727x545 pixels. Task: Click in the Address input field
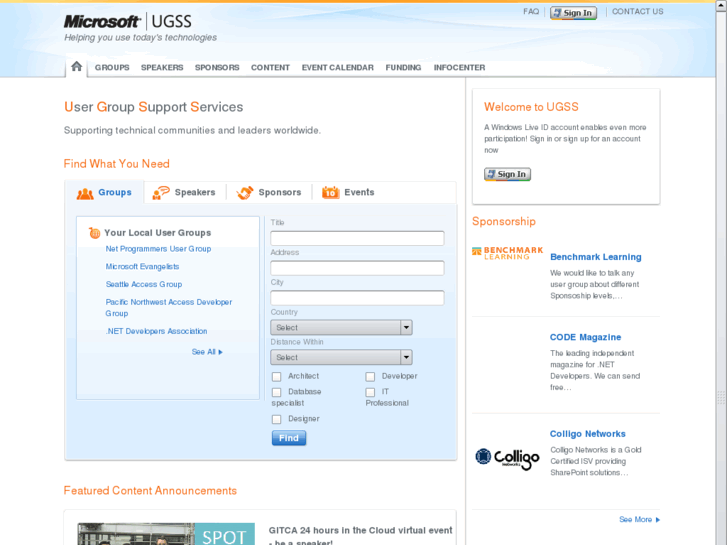(357, 268)
